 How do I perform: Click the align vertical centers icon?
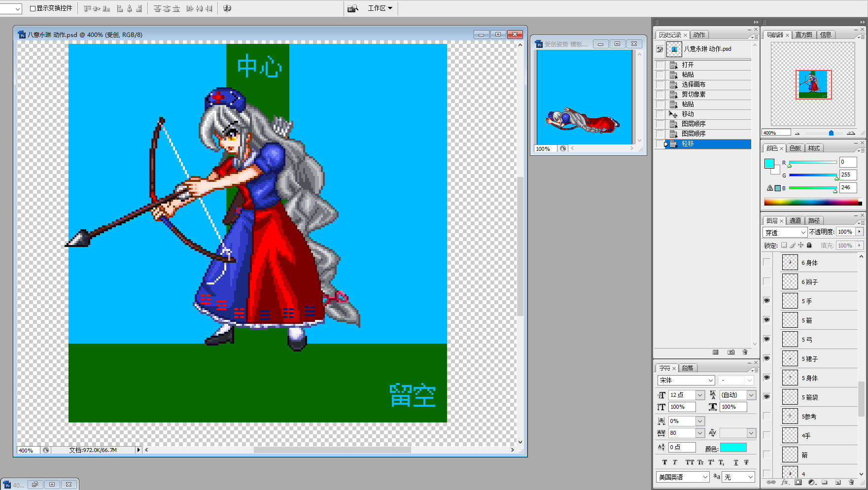point(97,8)
